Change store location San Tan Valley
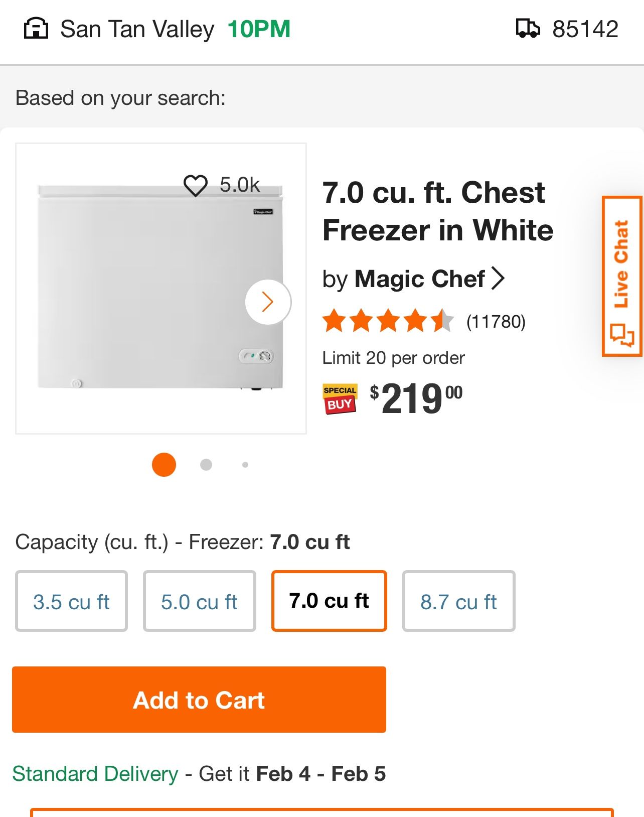The image size is (644, 817). pos(137,29)
